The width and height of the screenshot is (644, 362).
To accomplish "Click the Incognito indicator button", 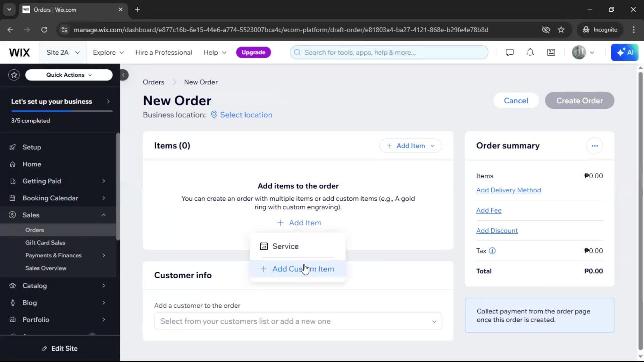I will click(600, 30).
